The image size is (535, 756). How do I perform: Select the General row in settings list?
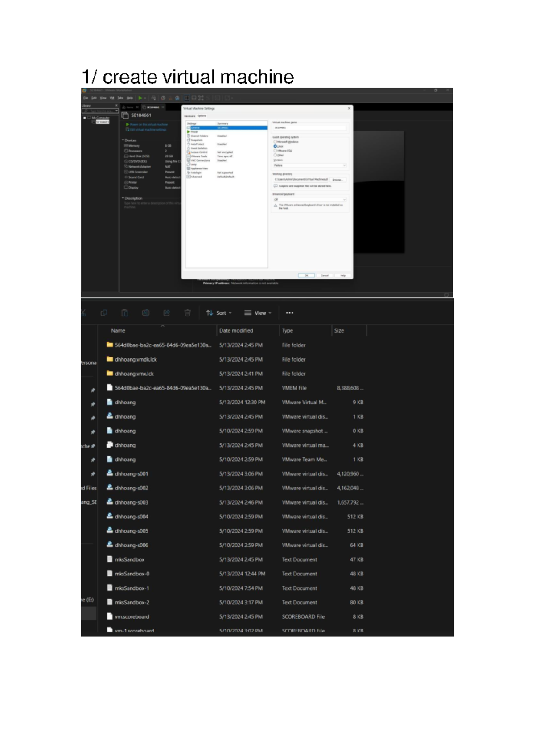pyautogui.click(x=226, y=128)
